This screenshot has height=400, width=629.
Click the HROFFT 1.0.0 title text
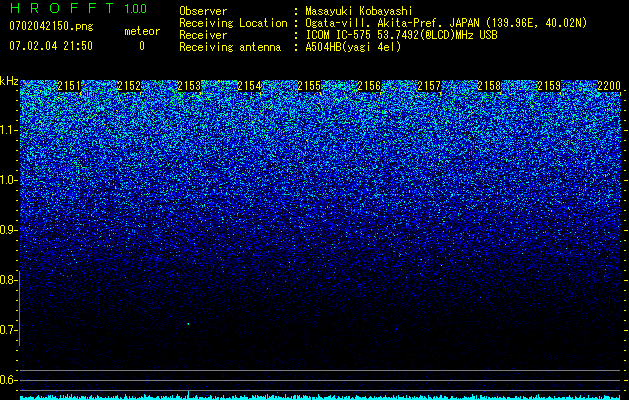tap(78, 8)
